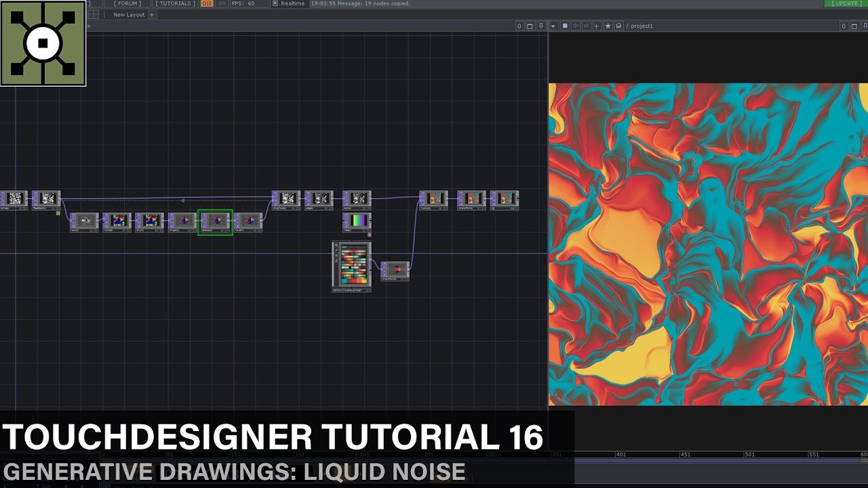868x488 pixels.
Task: Select the lookup1 node
Action: (433, 199)
